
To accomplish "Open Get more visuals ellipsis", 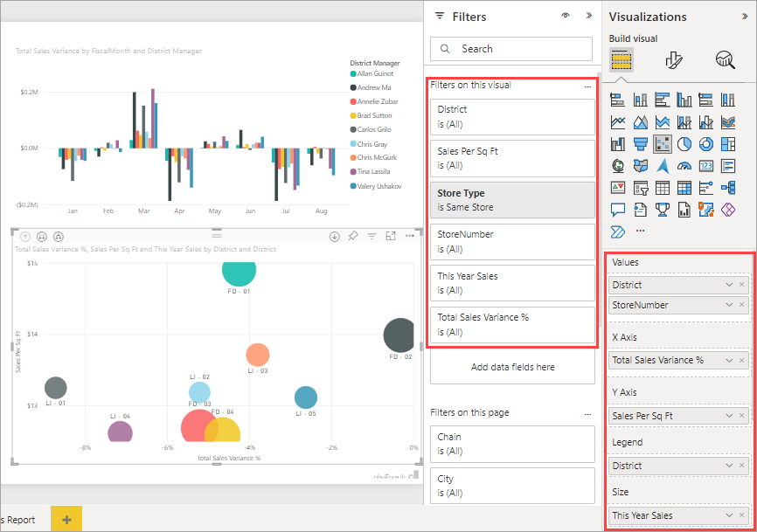I will coord(640,231).
